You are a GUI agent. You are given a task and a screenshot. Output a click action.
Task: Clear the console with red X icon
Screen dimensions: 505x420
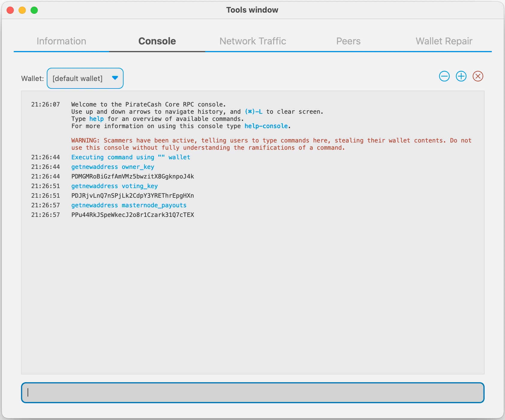pyautogui.click(x=478, y=76)
